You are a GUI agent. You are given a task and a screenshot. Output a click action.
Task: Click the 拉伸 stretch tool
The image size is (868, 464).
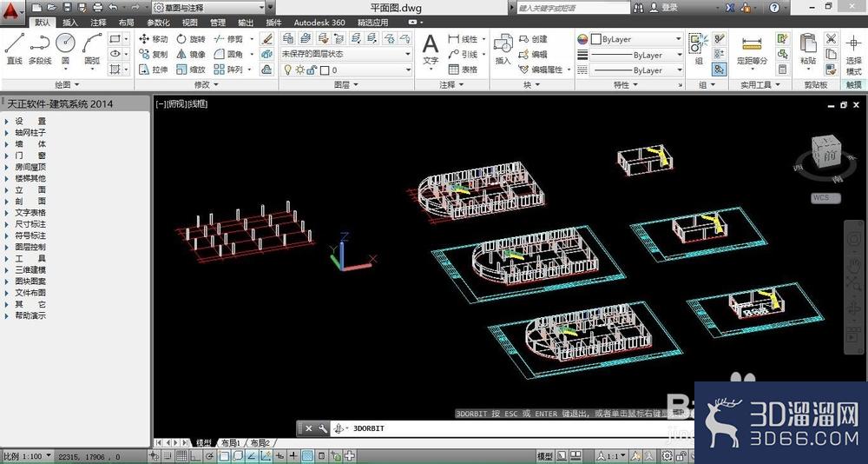tap(153, 70)
